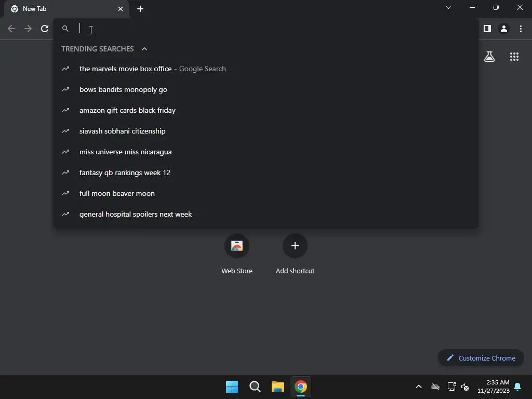Screen dimensions: 532x399
Task: Select the New Tab tab
Action: (66, 9)
